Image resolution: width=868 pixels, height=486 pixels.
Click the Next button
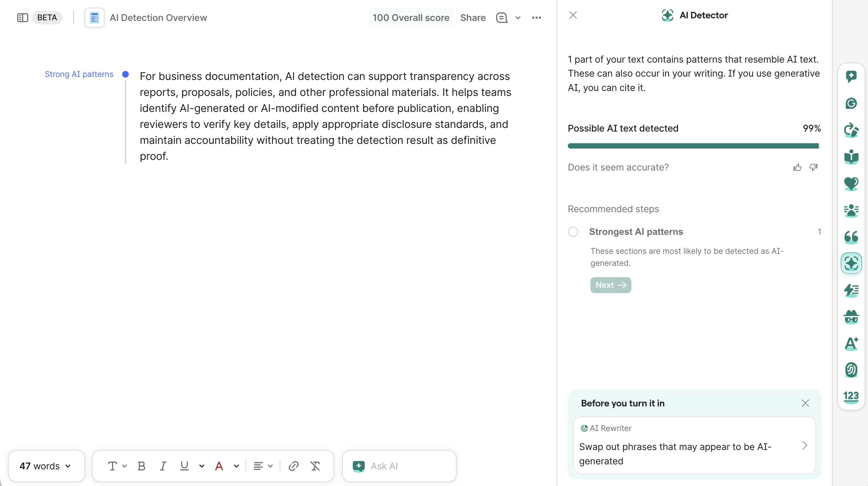[611, 285]
